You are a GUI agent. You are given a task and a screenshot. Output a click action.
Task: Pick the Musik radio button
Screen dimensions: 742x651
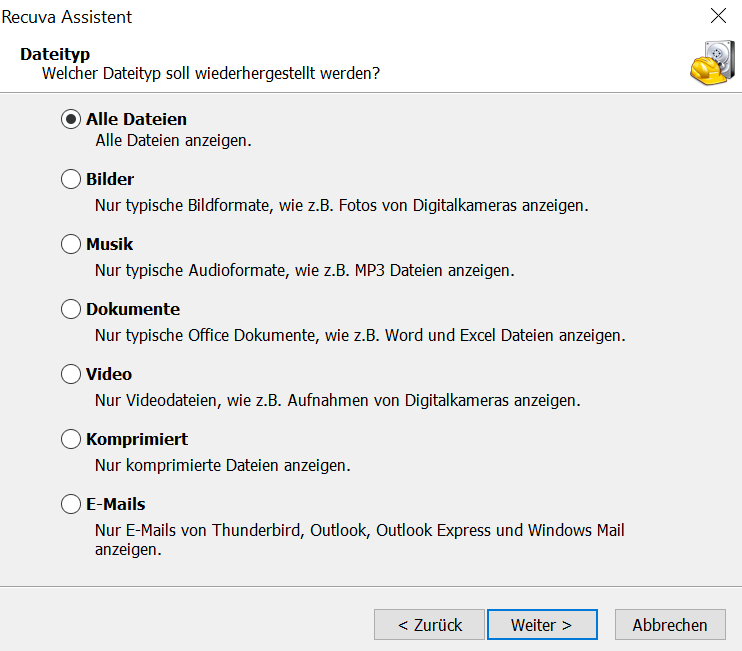tap(71, 245)
